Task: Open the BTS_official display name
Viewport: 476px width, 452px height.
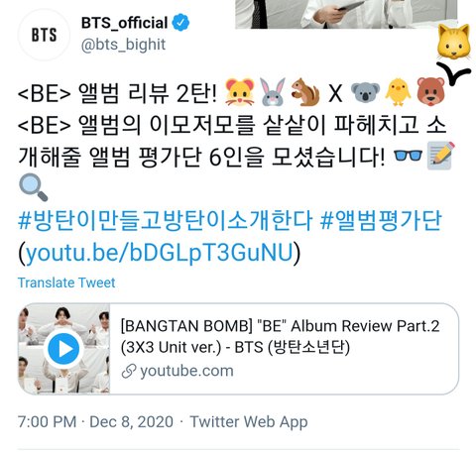Action: 125,23
